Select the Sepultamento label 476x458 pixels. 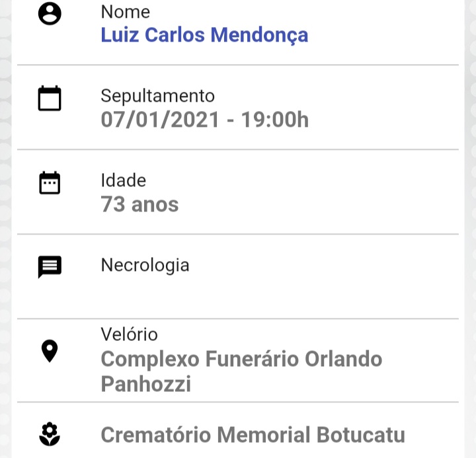(157, 96)
